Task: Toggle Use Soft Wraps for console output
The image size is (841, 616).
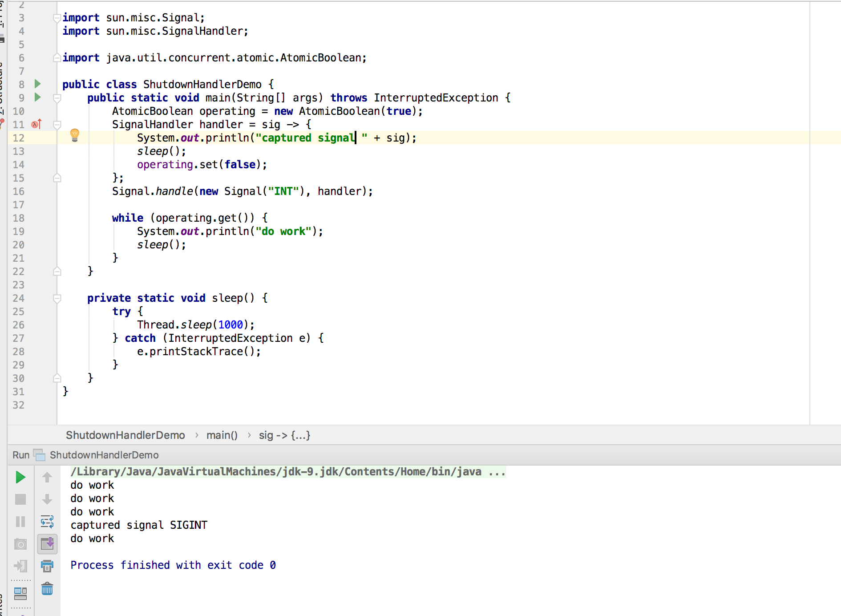Action: [47, 522]
